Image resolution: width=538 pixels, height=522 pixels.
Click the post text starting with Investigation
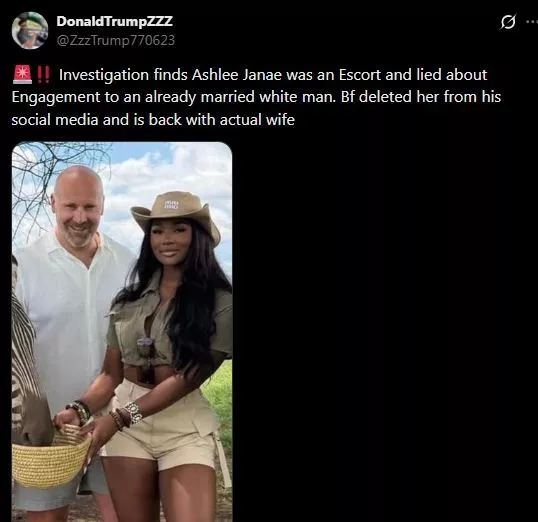256,97
